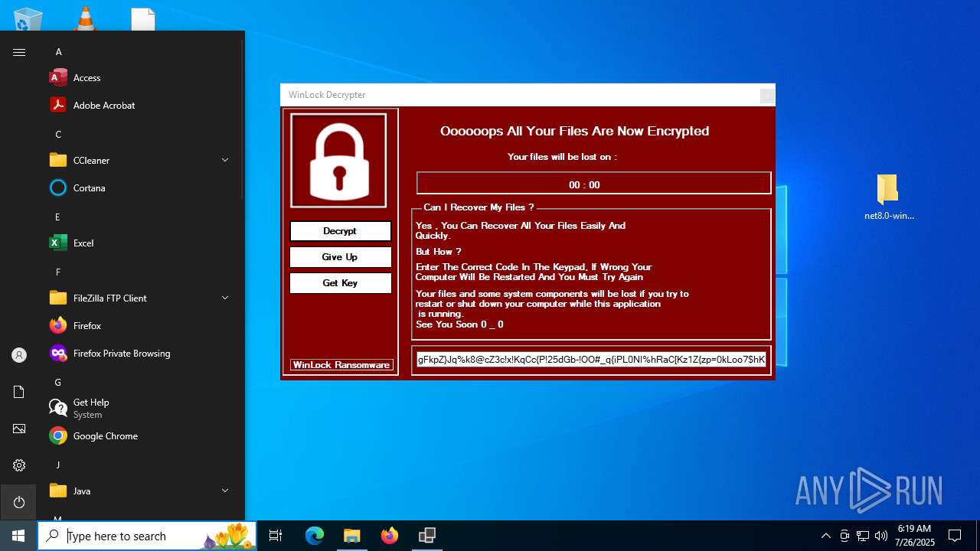The image size is (980, 551).
Task: Select the WinLock app taskbar icon
Action: [426, 536]
